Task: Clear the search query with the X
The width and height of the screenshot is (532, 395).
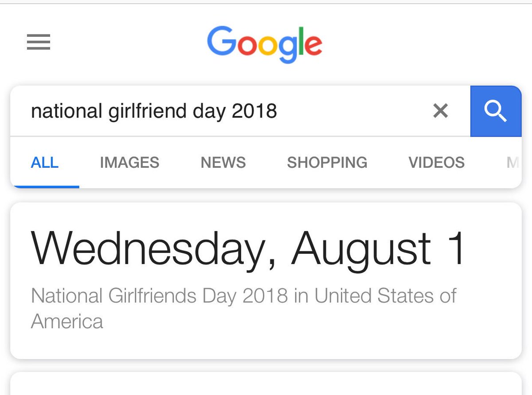Action: pyautogui.click(x=440, y=111)
